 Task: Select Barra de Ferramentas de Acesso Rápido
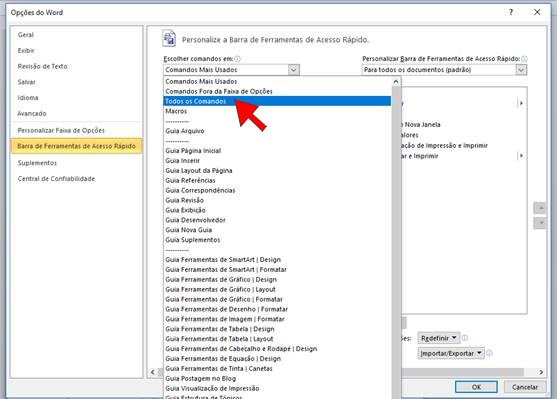[x=76, y=146]
